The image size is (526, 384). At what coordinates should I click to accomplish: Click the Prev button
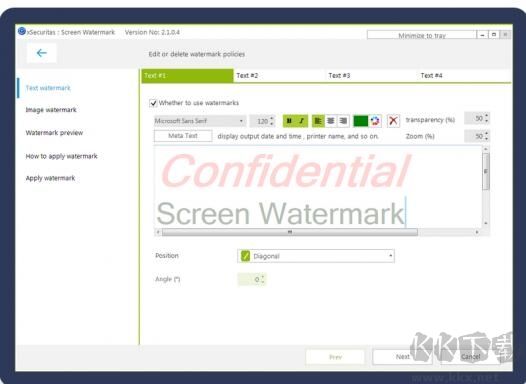click(335, 357)
